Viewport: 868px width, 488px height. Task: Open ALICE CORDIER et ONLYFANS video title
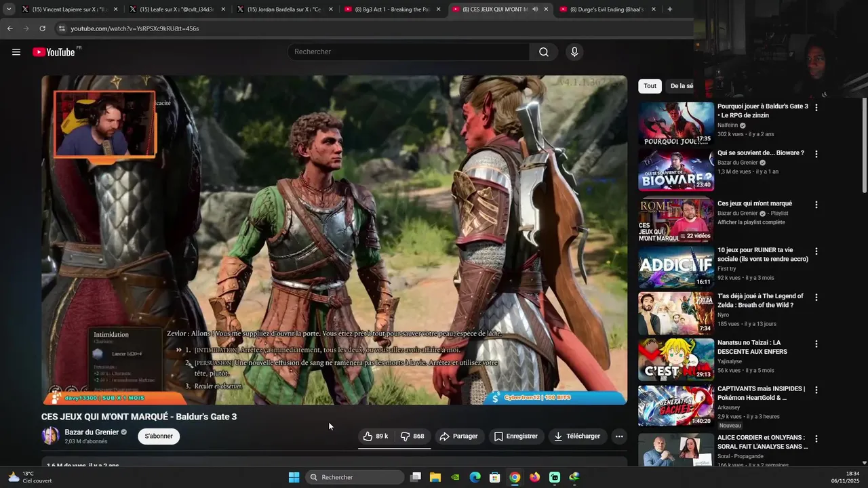[763, 442]
